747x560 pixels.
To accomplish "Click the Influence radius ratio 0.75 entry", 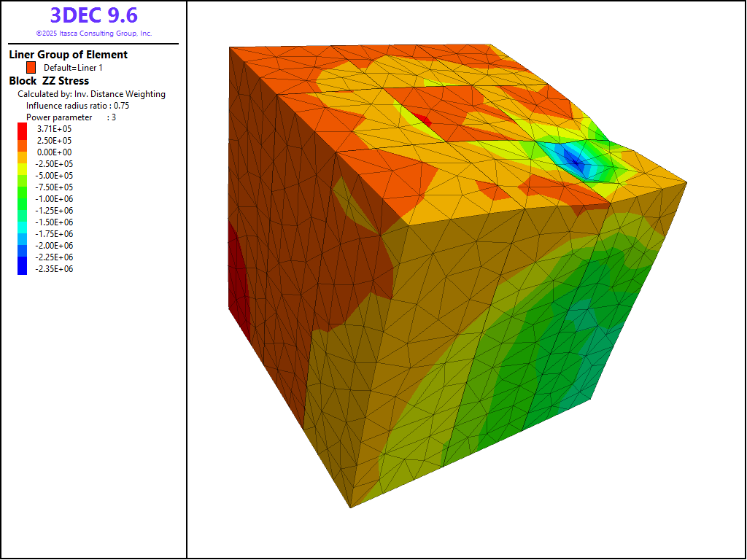I will coord(77,106).
